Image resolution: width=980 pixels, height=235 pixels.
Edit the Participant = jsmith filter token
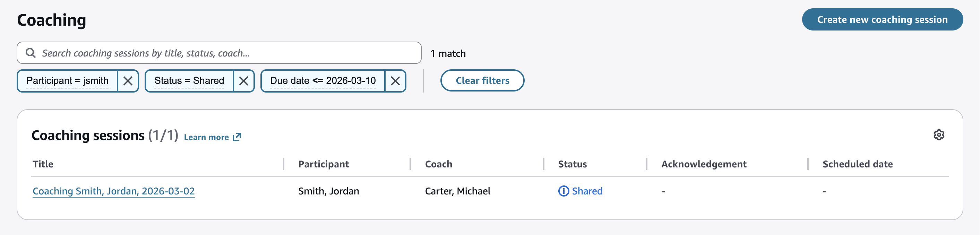(x=67, y=81)
